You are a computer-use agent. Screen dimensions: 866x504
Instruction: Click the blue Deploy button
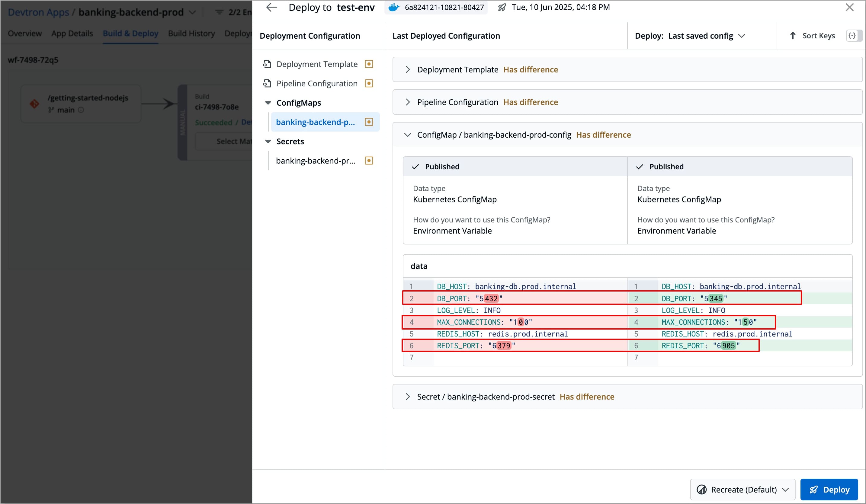point(829,489)
